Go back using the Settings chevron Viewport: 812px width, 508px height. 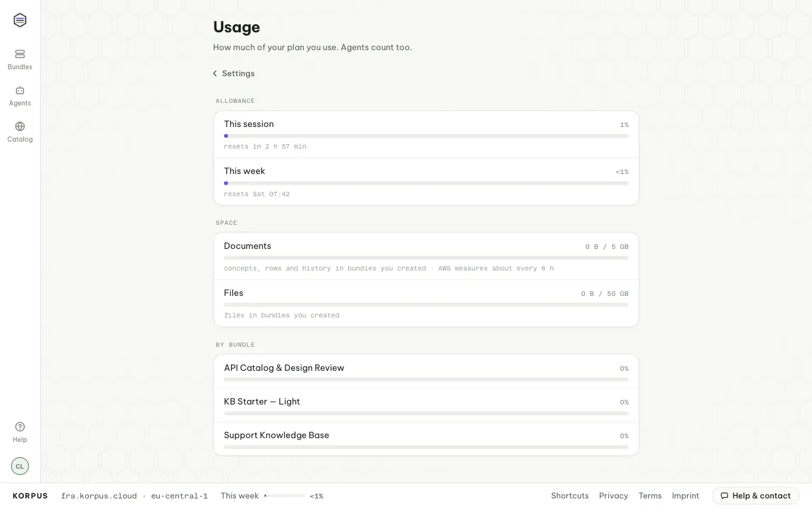[215, 74]
